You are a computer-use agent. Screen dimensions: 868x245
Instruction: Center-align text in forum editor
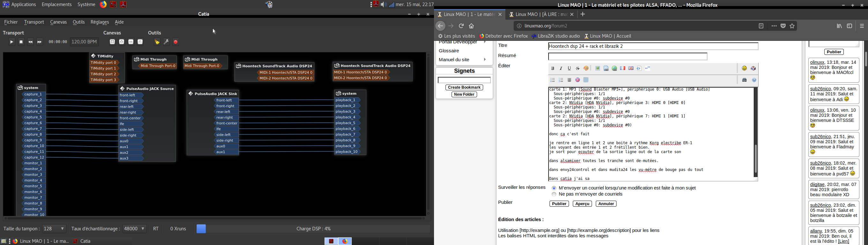tap(569, 80)
